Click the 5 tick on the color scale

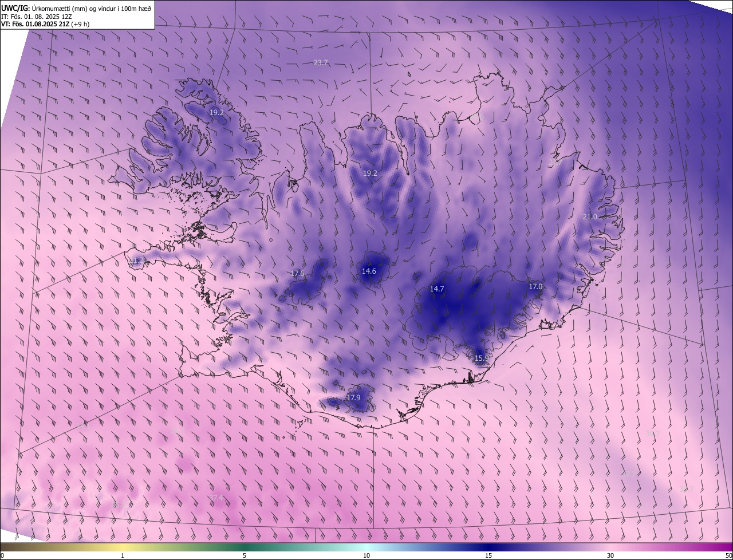(245, 555)
